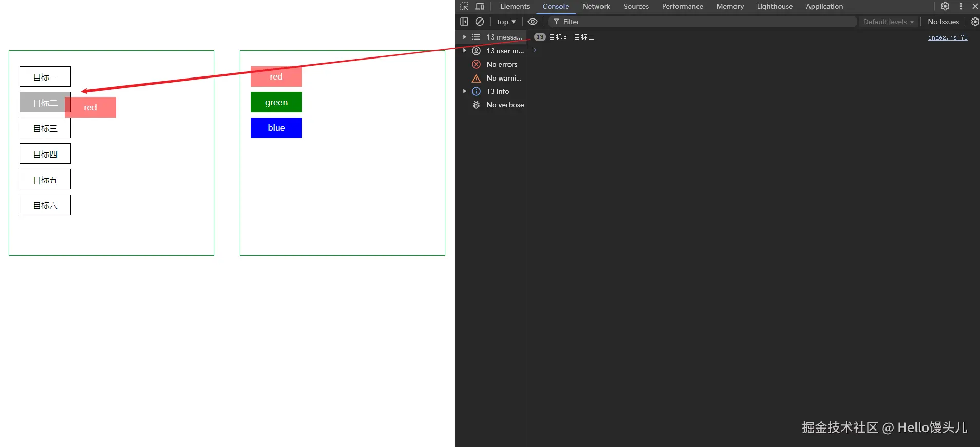This screenshot has width=980, height=447.
Task: Click the 目标三 box
Action: tap(45, 128)
